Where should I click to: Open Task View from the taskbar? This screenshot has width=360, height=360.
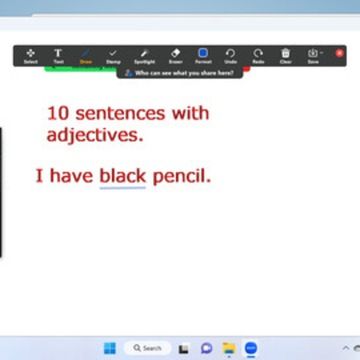pyautogui.click(x=183, y=349)
